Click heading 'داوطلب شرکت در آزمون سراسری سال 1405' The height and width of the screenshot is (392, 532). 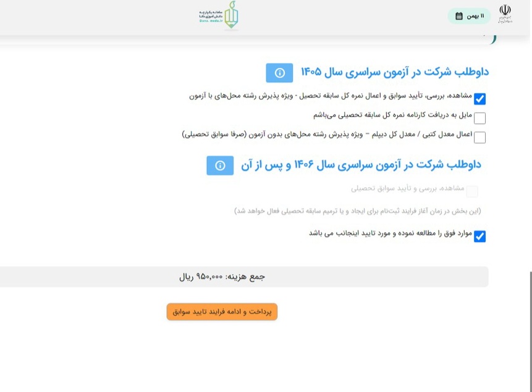pyautogui.click(x=395, y=73)
